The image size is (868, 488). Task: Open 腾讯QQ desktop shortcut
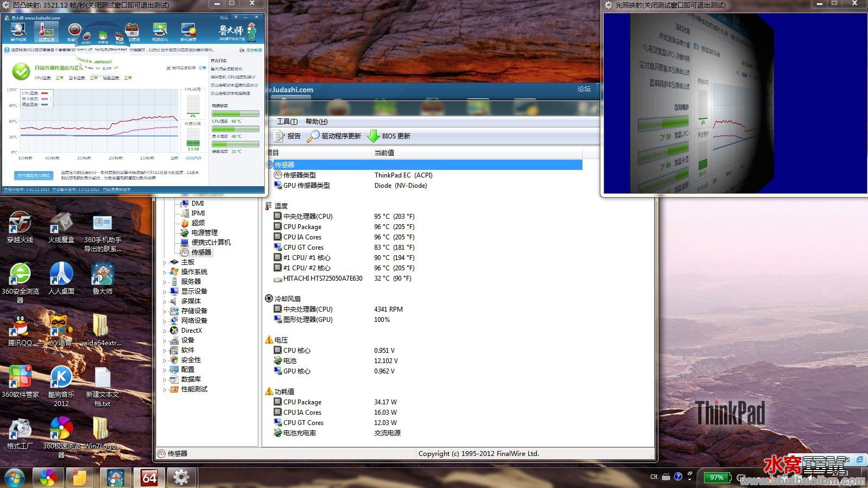click(x=20, y=330)
